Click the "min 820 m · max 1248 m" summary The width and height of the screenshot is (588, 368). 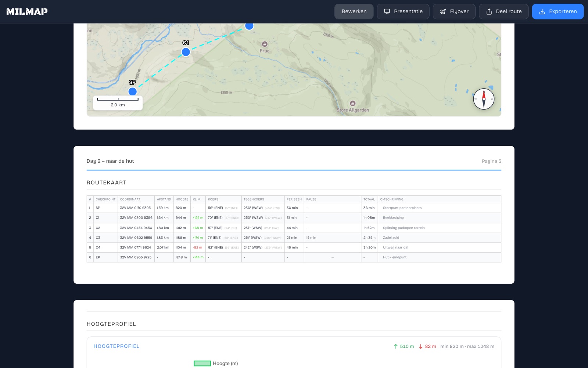(x=467, y=346)
